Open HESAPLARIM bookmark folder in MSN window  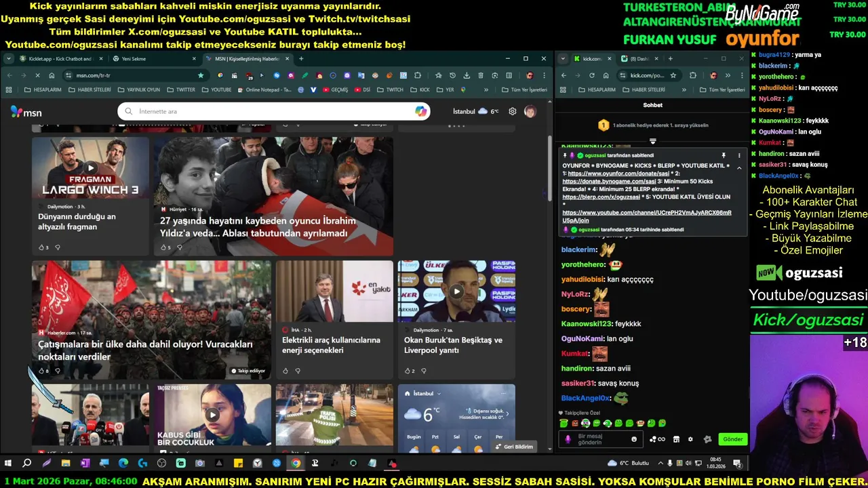point(43,89)
